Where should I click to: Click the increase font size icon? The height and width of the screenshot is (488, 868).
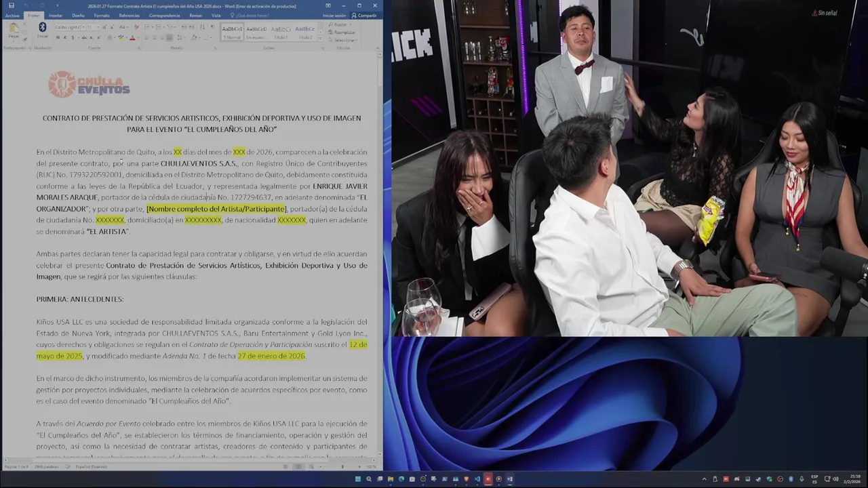[104, 27]
